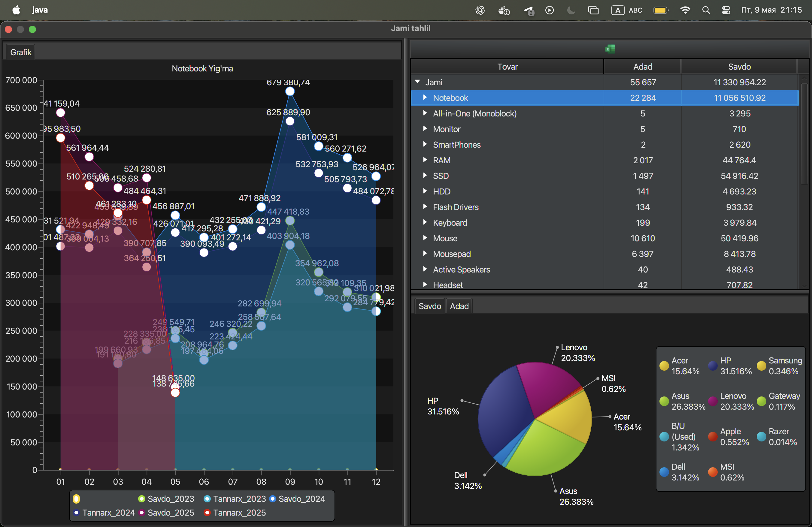
Task: Click the 138 745,66 data point
Action: 175,393
